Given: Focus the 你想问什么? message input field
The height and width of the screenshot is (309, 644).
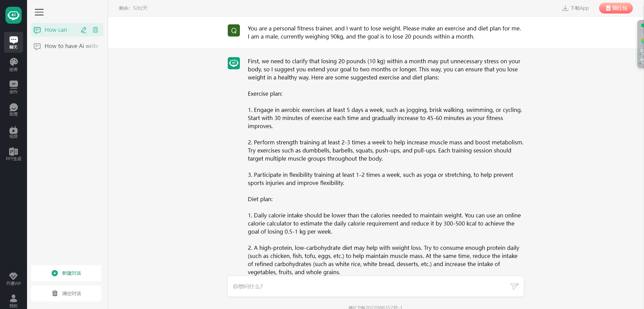Looking at the screenshot, I should coord(368,286).
